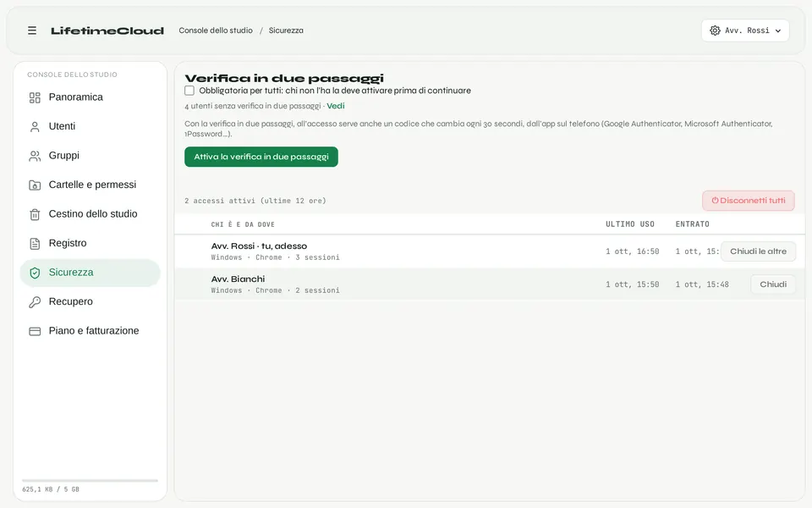
Task: Open the Vedi link for users without verification
Action: (x=336, y=106)
